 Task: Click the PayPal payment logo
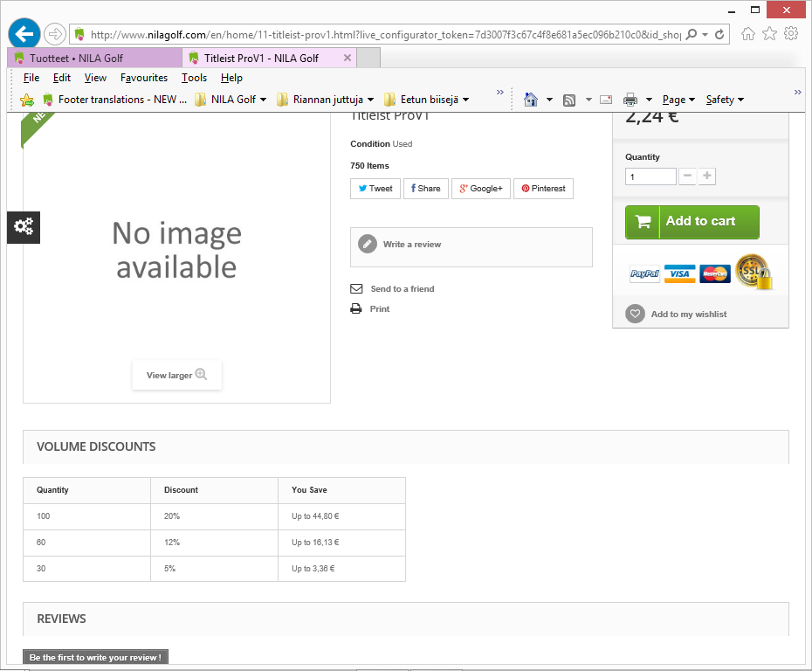click(644, 273)
